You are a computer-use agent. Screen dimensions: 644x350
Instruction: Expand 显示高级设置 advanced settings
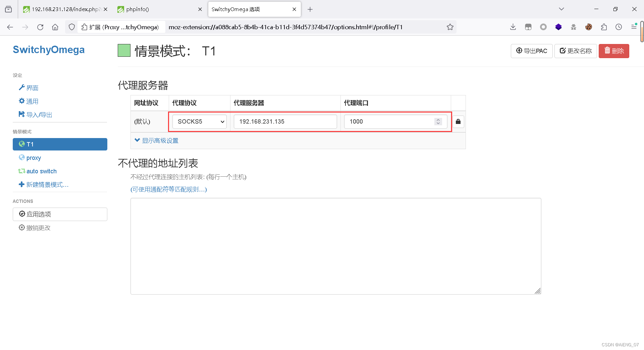tap(157, 141)
